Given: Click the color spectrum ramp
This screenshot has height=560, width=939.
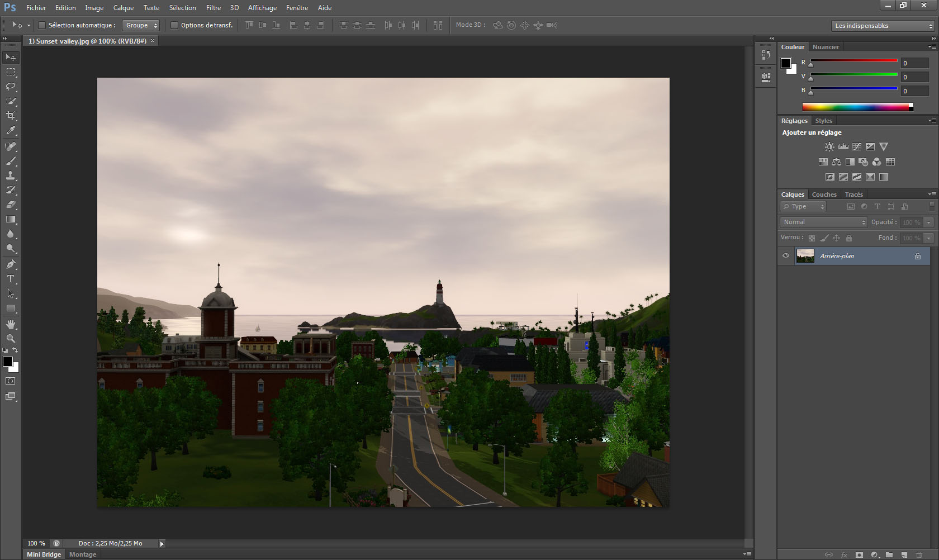Looking at the screenshot, I should point(857,107).
